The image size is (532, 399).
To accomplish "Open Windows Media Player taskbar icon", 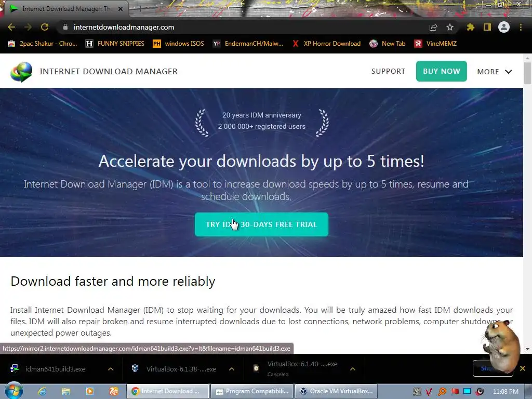I will tap(90, 391).
